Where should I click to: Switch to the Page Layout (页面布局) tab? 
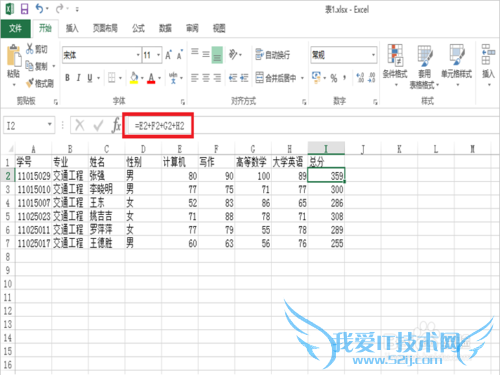tap(105, 28)
